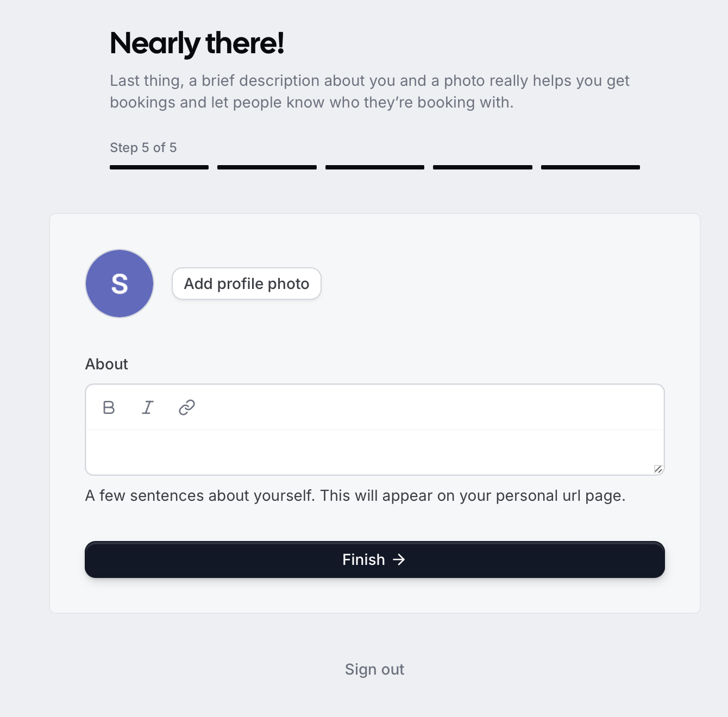Select the first progress step bar

click(159, 167)
